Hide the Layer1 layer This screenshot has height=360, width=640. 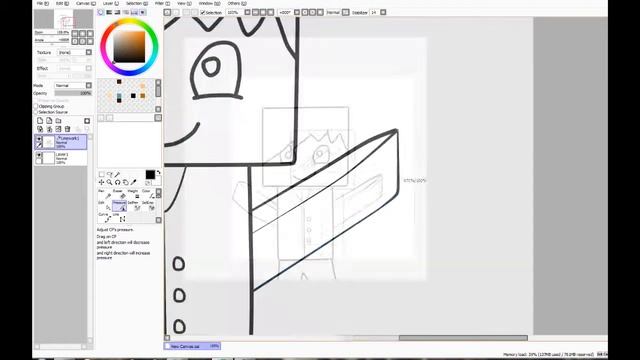(39, 155)
